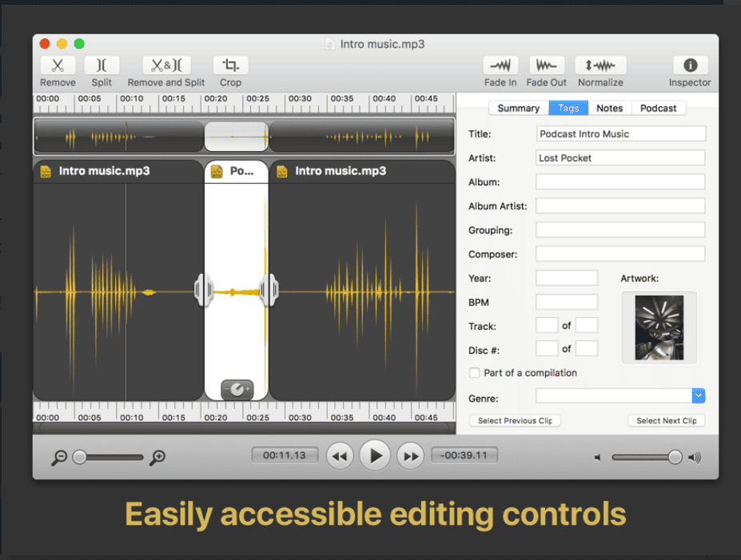The width and height of the screenshot is (741, 560).
Task: Click the elapsed time 00:11.13 display
Action: (x=285, y=455)
